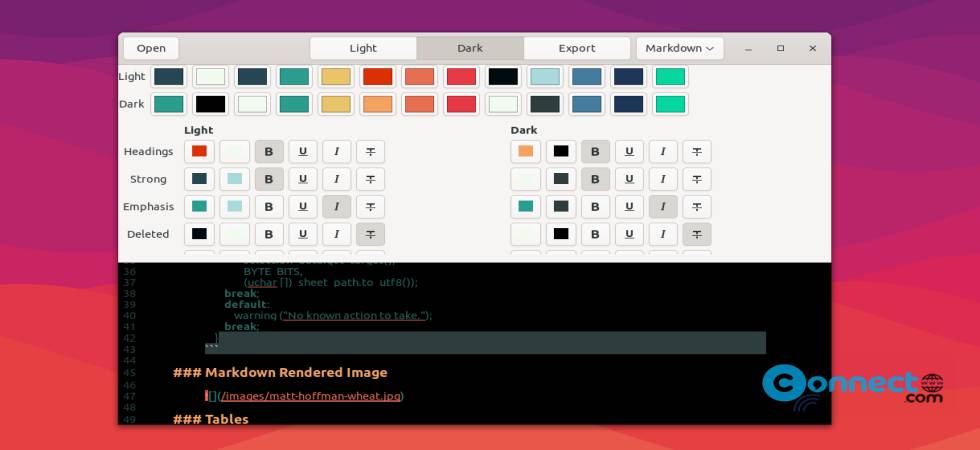Choose Dark Strong background color
Screen dimensions: 980x450
point(561,179)
